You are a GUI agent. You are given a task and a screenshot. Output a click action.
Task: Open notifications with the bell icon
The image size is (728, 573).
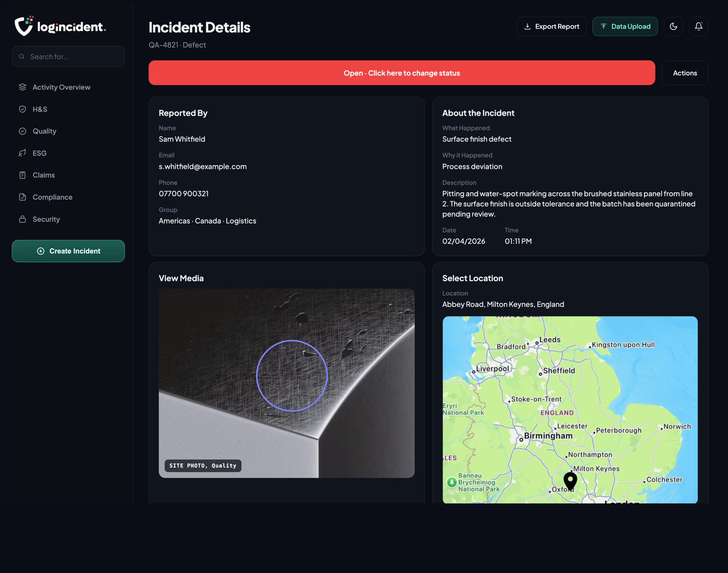[698, 26]
